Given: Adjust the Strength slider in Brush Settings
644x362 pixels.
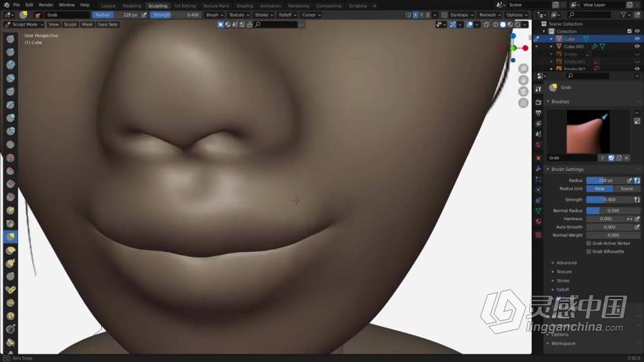Looking at the screenshot, I should [x=609, y=200].
